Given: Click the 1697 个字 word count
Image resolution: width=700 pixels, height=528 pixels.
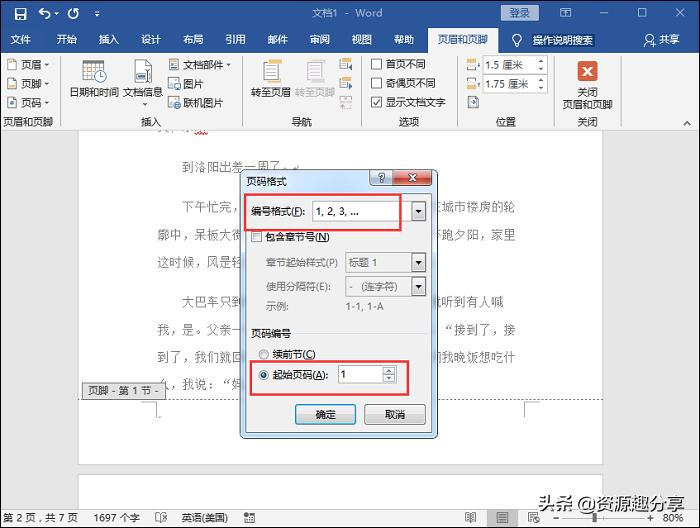Looking at the screenshot, I should (116, 518).
